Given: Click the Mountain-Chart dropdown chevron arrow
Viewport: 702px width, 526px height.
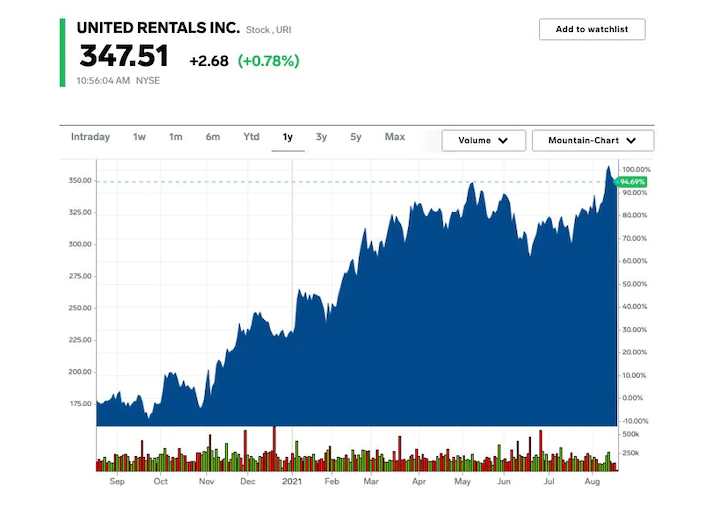Looking at the screenshot, I should tap(631, 141).
